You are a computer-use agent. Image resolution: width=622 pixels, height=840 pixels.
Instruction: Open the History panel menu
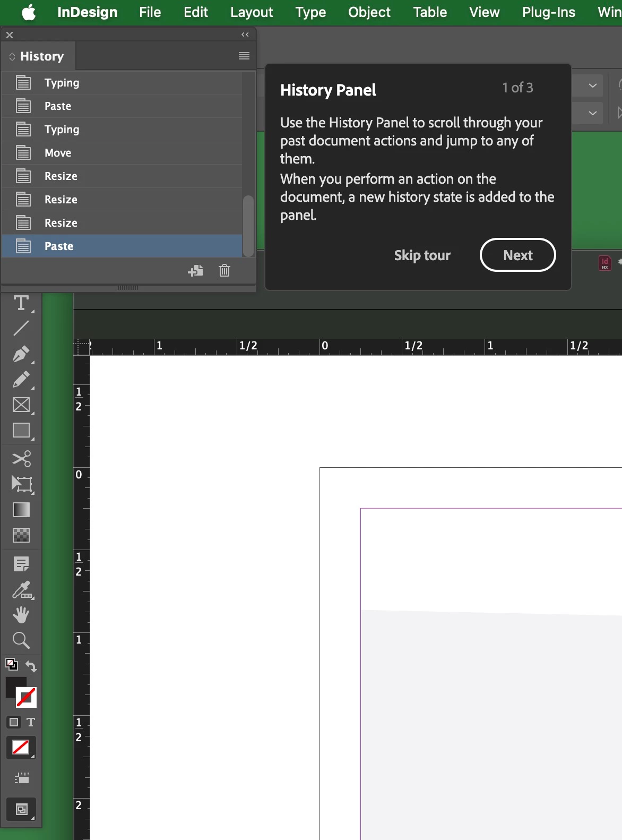click(x=244, y=56)
